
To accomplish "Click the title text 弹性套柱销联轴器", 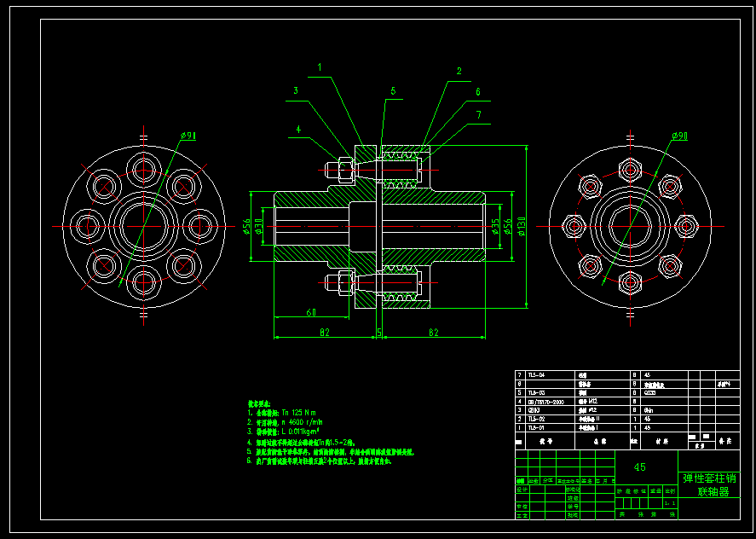I will (x=709, y=485).
